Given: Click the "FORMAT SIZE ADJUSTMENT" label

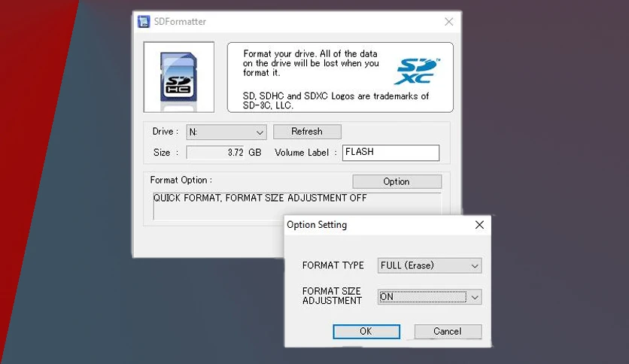Looking at the screenshot, I should [332, 296].
